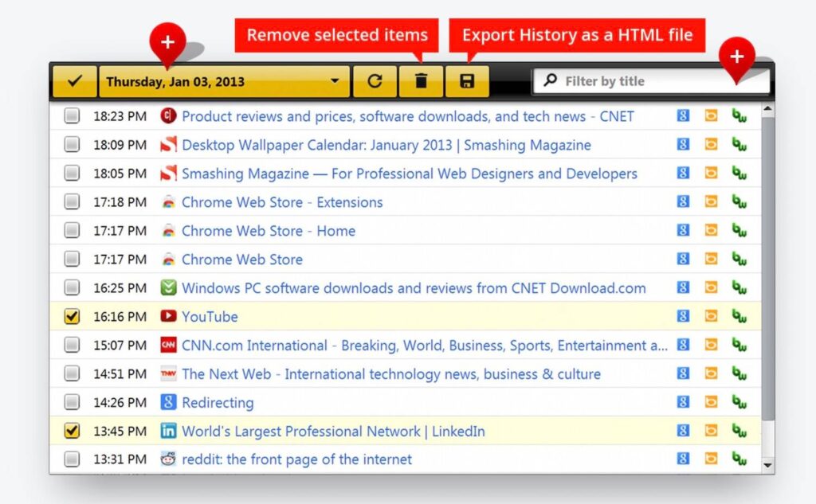Open Windows PC software downloads CNET link
This screenshot has width=816, height=504.
pos(414,288)
